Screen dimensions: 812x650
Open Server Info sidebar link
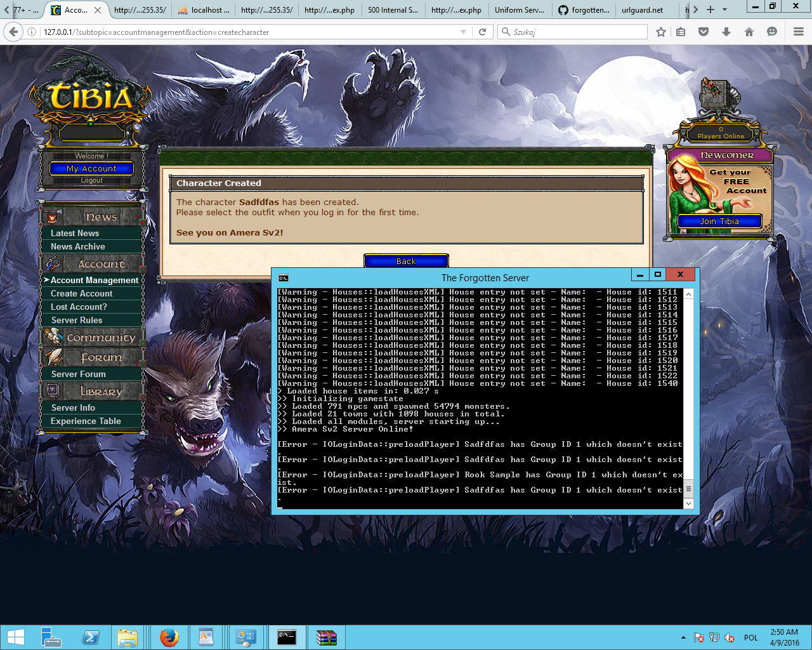click(x=73, y=408)
